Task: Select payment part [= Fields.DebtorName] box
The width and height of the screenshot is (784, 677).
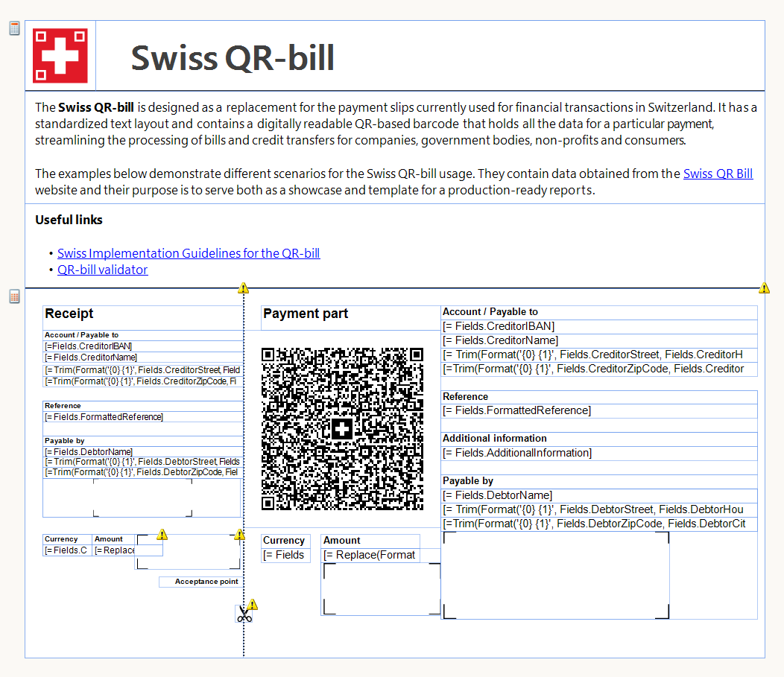Action: (599, 495)
